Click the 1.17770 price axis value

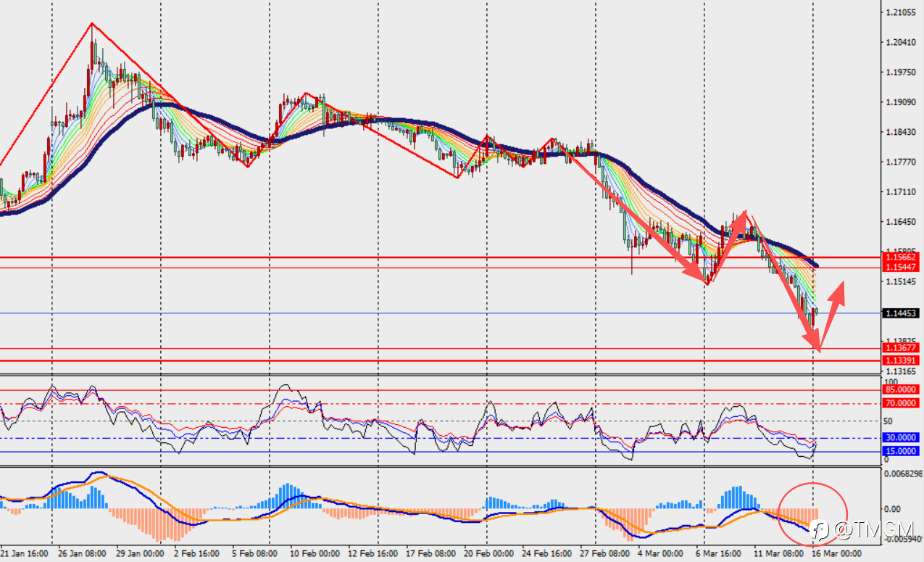coord(902,162)
